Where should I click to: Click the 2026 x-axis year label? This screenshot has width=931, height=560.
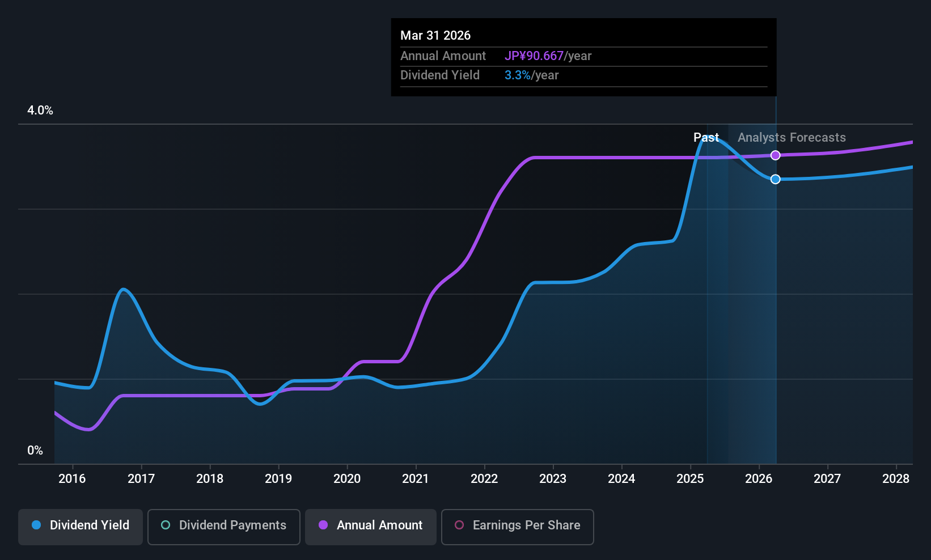tap(759, 479)
